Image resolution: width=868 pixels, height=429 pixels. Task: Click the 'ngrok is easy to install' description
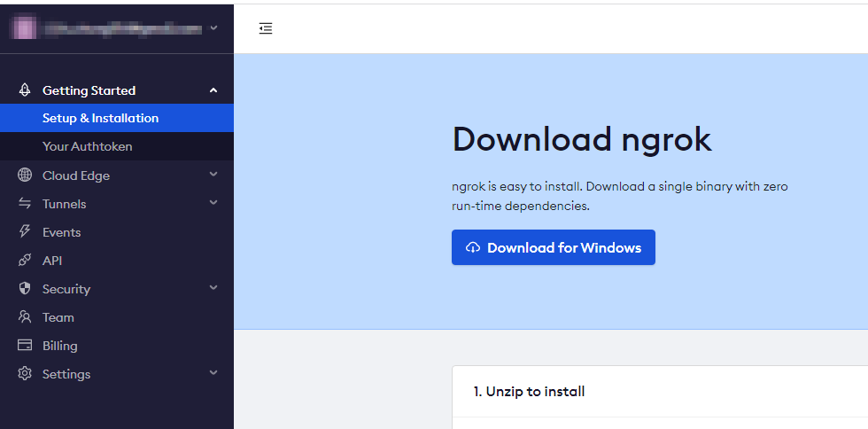click(620, 196)
